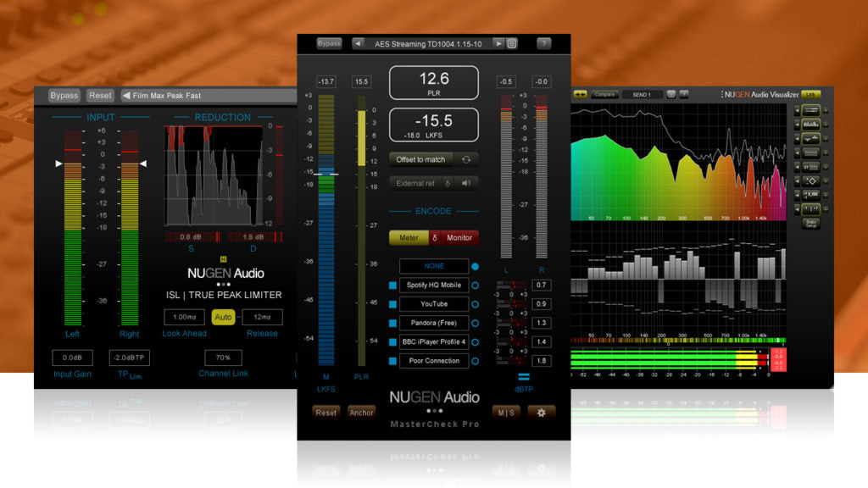This screenshot has height=488, width=868.
Task: Open MasterCheck Pro settings gear
Action: pyautogui.click(x=542, y=412)
